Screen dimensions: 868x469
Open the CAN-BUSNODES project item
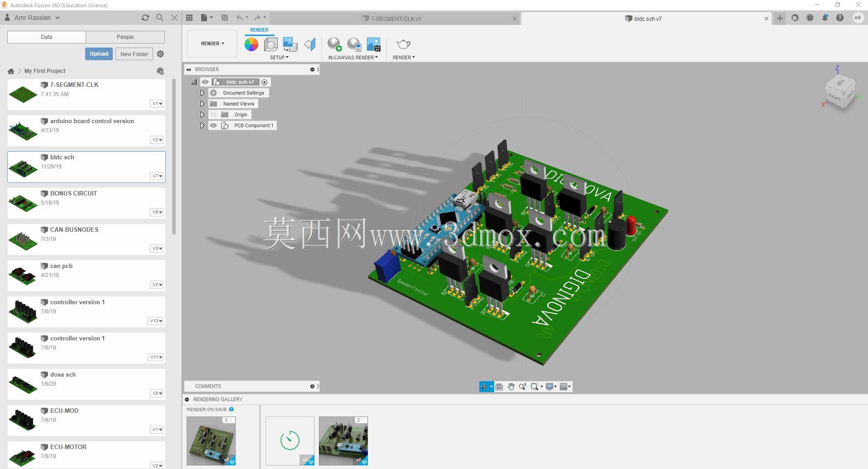pos(87,239)
